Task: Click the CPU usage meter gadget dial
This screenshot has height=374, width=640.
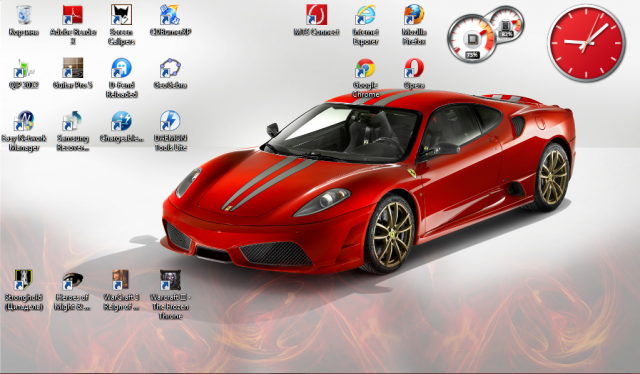Action: [472, 39]
